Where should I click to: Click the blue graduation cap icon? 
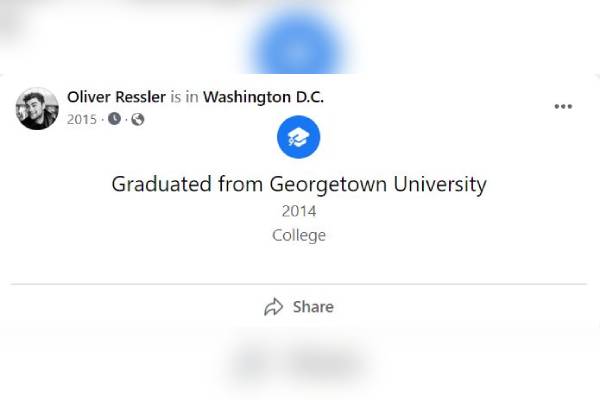click(x=298, y=139)
